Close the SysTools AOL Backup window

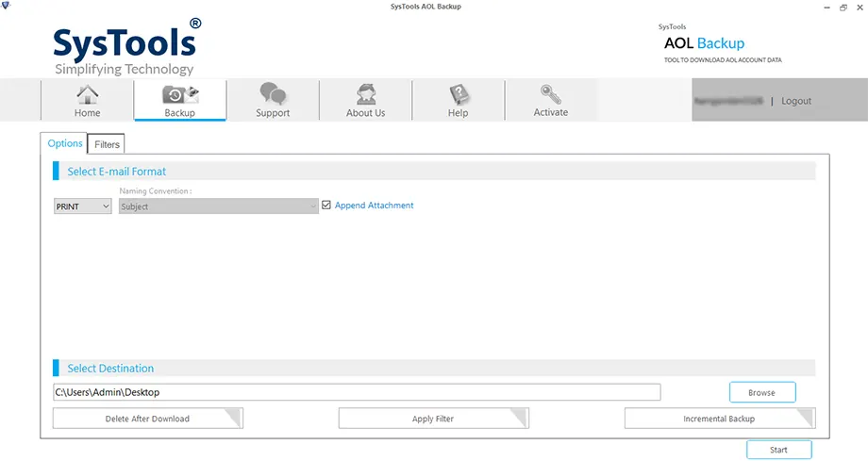coord(860,8)
